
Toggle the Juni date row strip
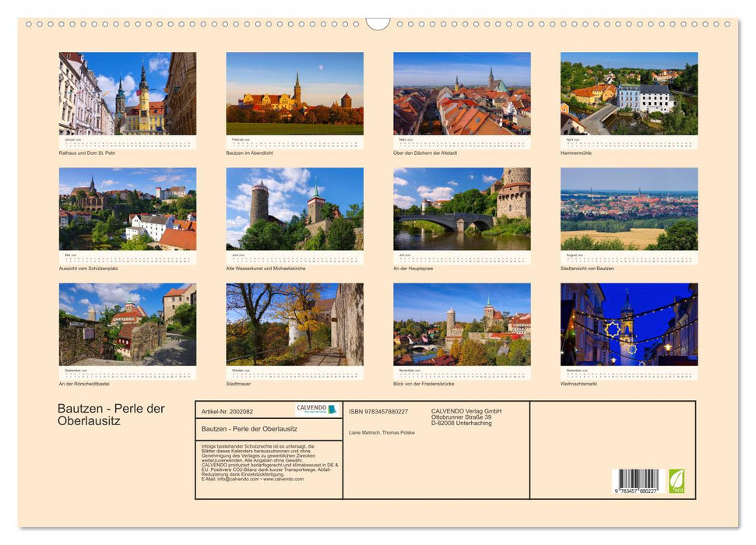pyautogui.click(x=294, y=258)
